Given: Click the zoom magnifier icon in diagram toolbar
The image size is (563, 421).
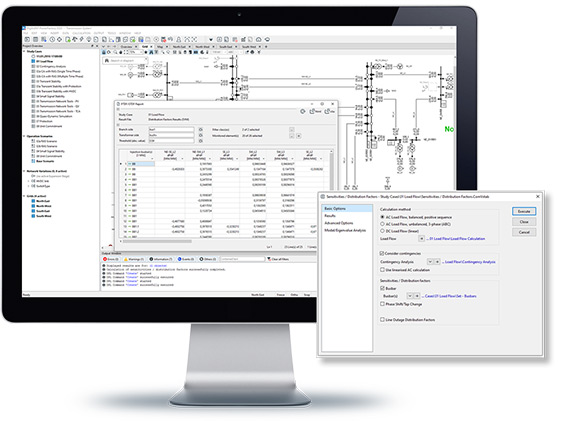Looking at the screenshot, I should coord(115,52).
